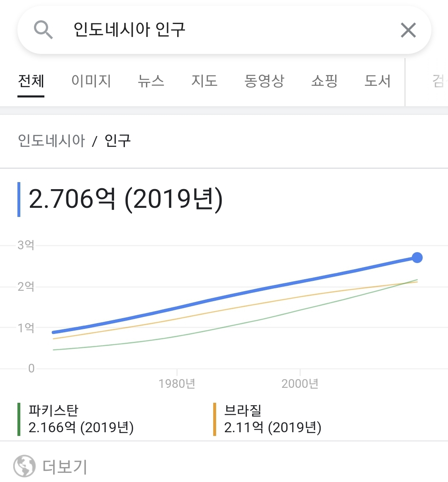Click the search field with 인도네시아 인구
The width and height of the screenshot is (448, 482).
pyautogui.click(x=224, y=30)
